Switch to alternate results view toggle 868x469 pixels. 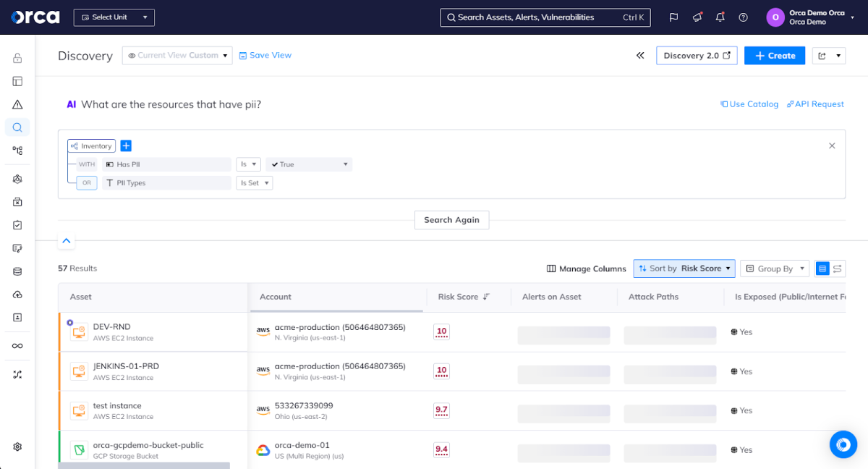tap(838, 269)
